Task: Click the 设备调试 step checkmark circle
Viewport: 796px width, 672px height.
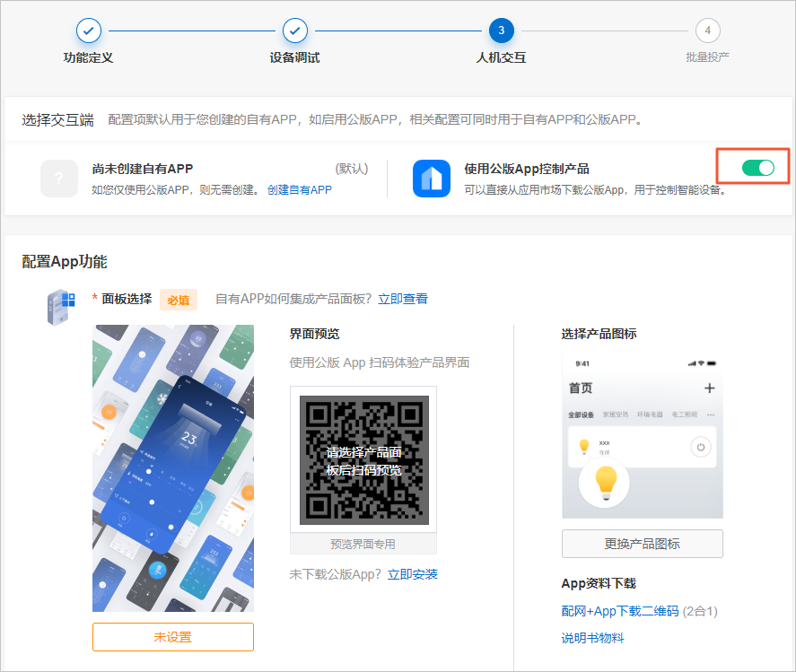Action: (295, 31)
